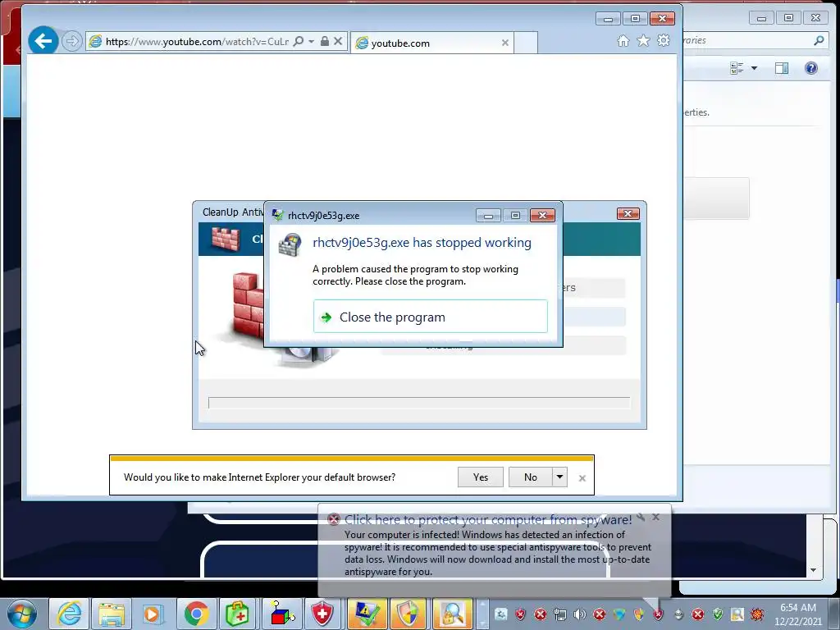
Task: Toggle the preview pane in the Libraries window
Action: [782, 68]
